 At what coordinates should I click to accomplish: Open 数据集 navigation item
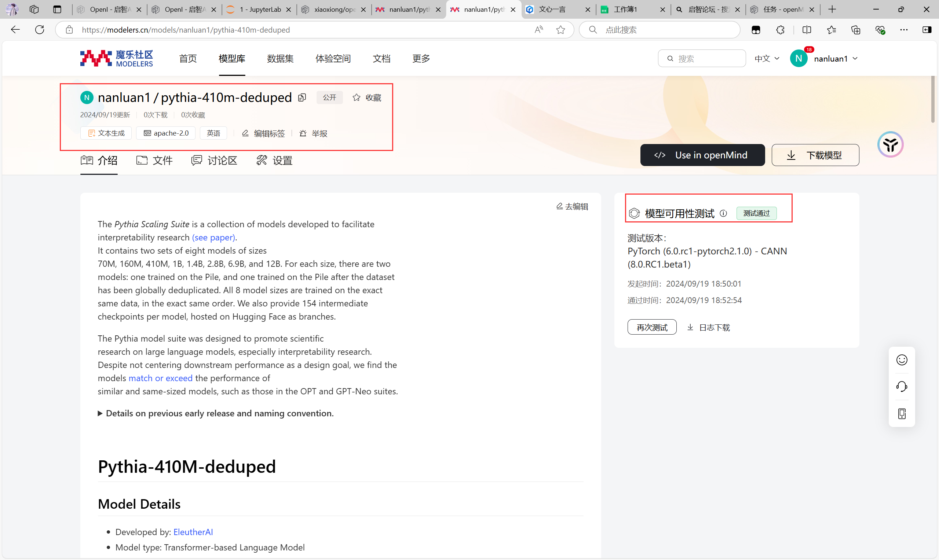coord(280,59)
